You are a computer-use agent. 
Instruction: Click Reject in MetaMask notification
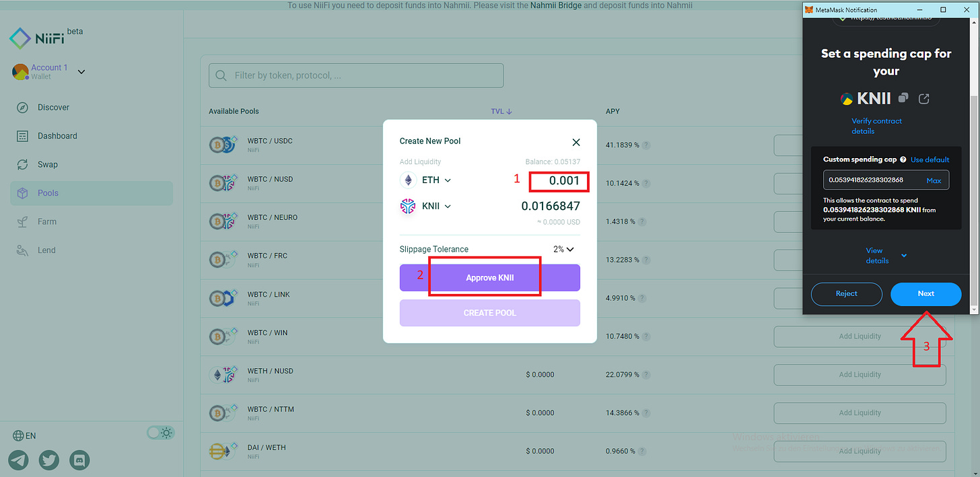click(x=847, y=294)
